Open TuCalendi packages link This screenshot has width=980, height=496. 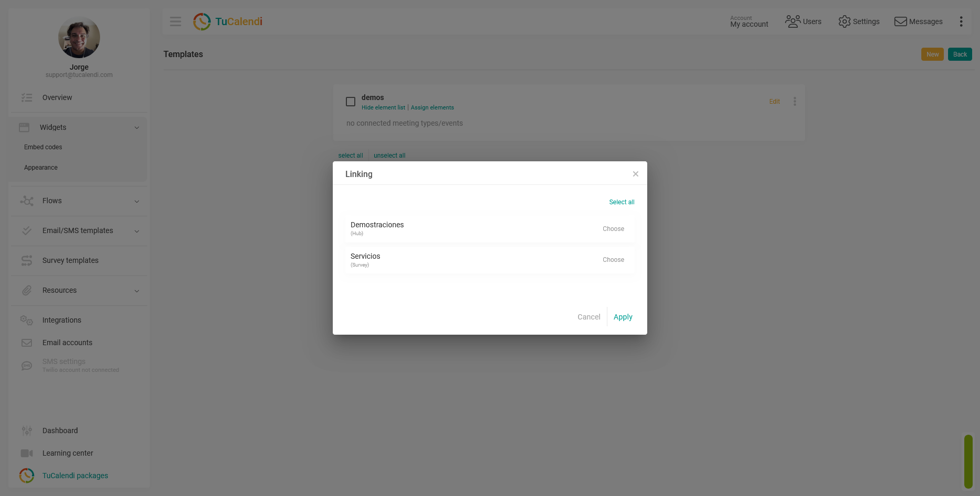pyautogui.click(x=75, y=476)
